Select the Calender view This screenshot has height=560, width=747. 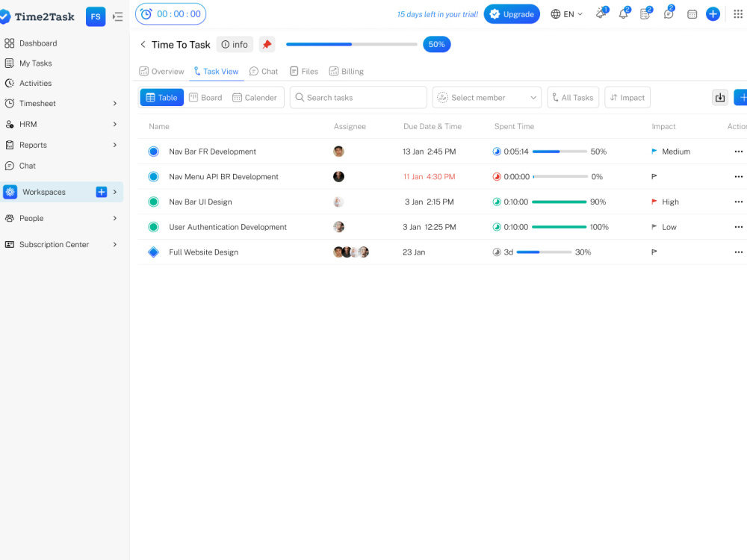[255, 98]
